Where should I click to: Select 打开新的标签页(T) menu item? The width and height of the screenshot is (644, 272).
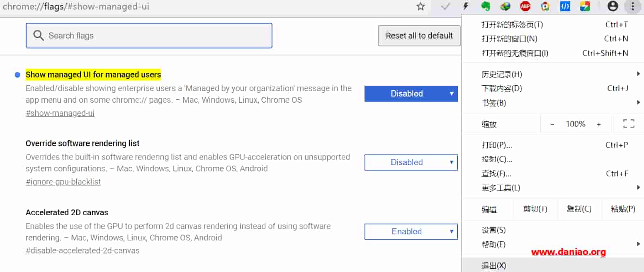coord(552,24)
